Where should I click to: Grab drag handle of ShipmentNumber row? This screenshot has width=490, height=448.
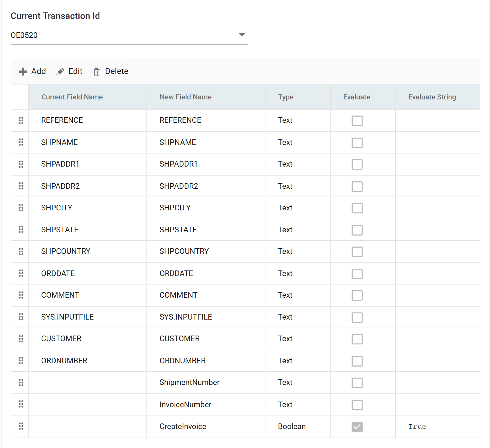21,383
